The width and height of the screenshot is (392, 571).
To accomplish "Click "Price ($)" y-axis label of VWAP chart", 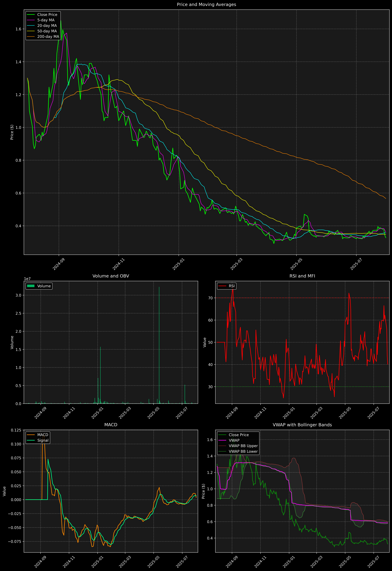I will point(203,491).
